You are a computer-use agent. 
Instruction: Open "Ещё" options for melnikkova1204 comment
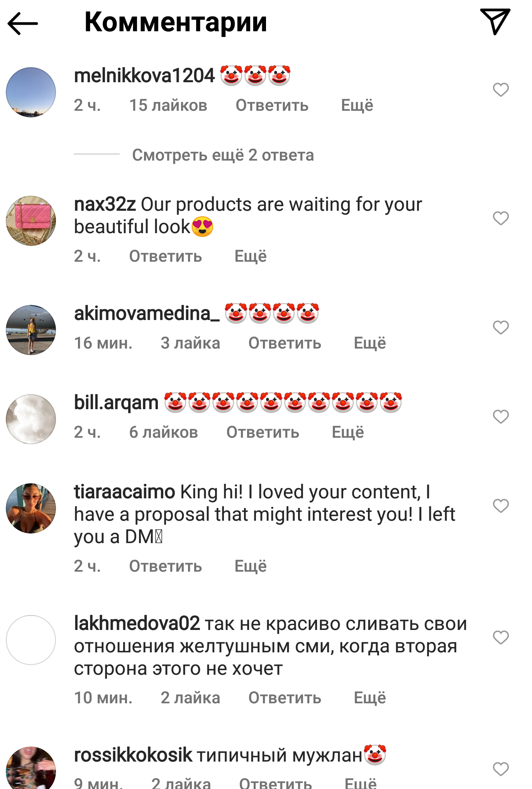pos(357,105)
